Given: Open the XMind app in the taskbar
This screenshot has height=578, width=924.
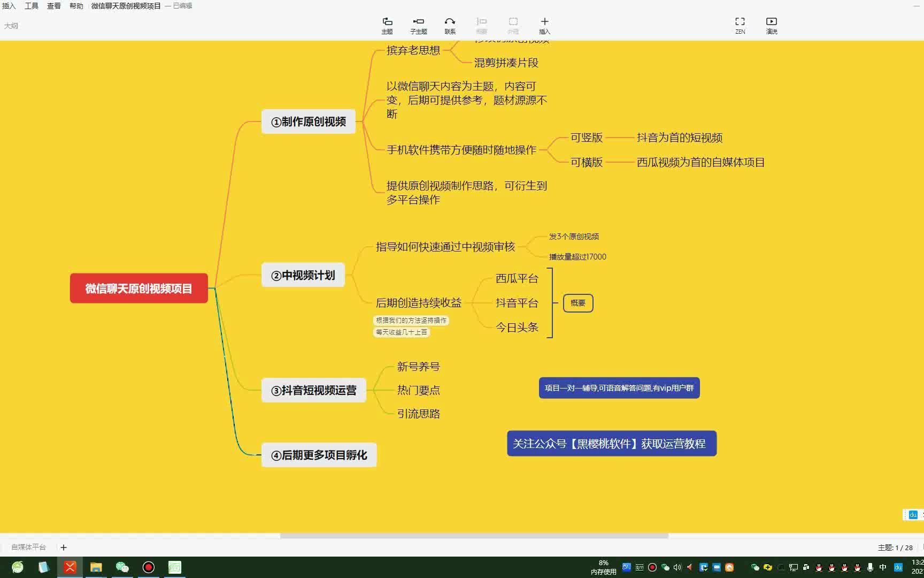Looking at the screenshot, I should click(x=70, y=567).
